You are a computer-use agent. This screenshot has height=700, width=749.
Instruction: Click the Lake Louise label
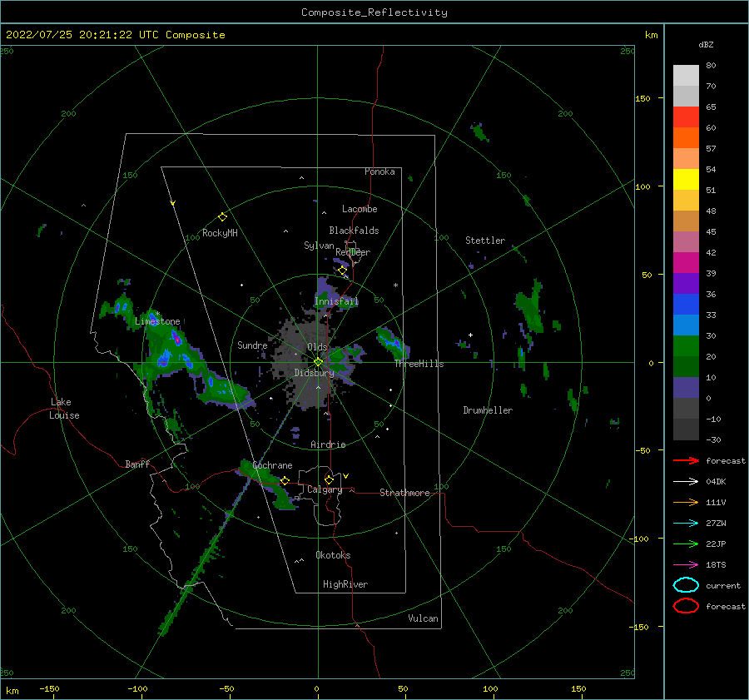[64, 409]
